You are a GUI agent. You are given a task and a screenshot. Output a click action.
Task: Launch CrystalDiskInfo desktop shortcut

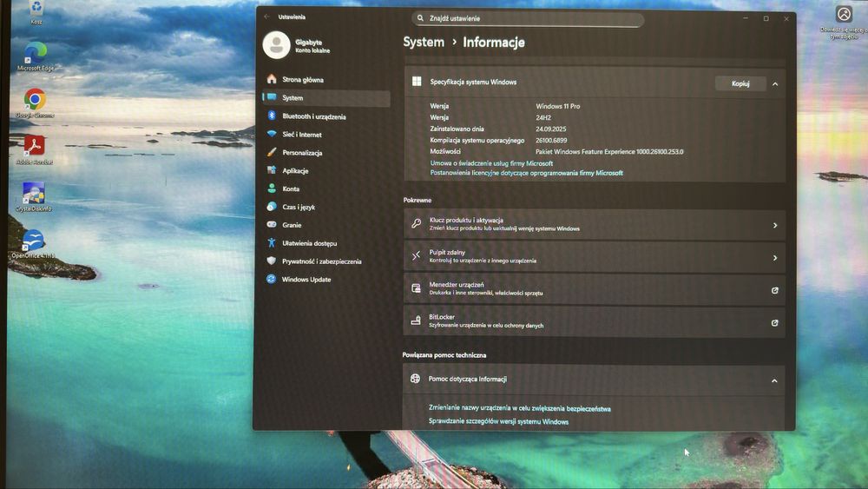[x=34, y=196]
